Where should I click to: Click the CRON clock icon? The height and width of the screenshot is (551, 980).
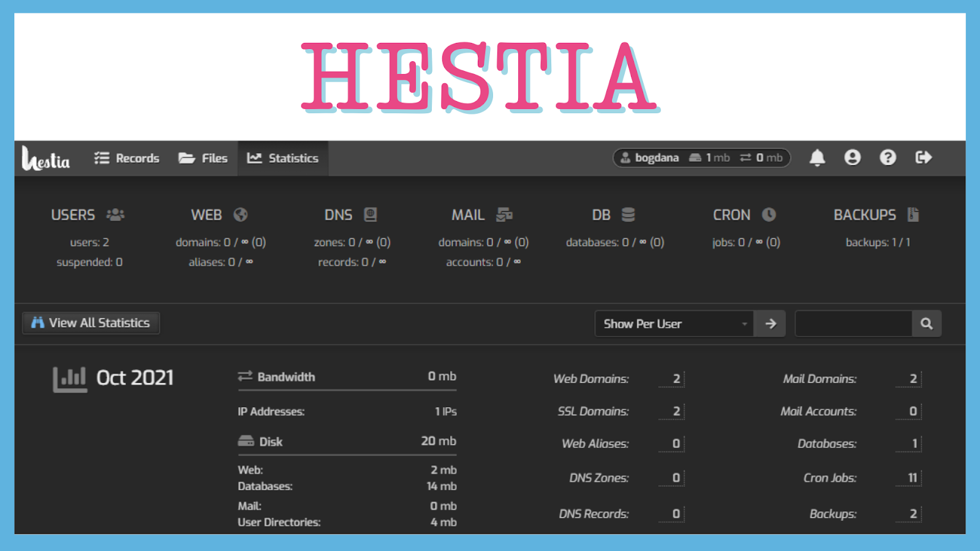769,215
